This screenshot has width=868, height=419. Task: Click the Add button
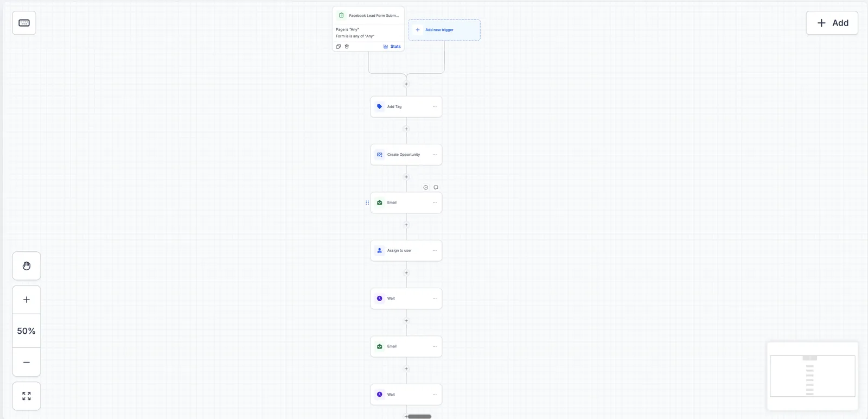point(832,23)
